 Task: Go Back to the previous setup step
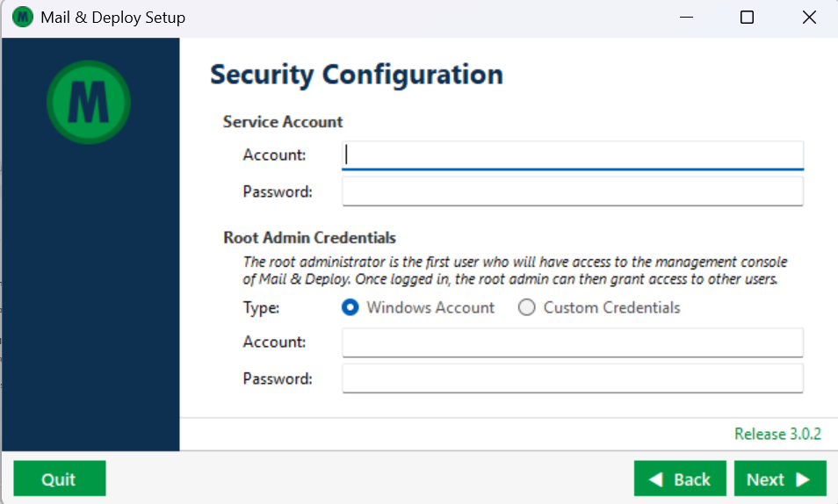coord(680,479)
